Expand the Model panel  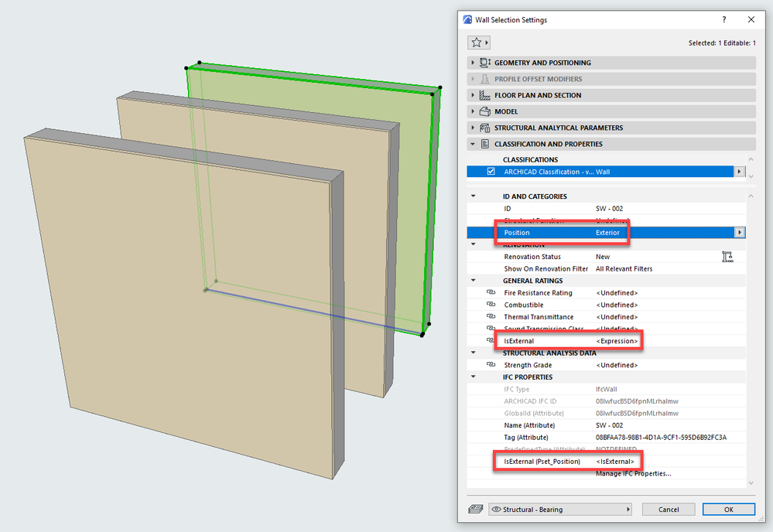coord(473,111)
